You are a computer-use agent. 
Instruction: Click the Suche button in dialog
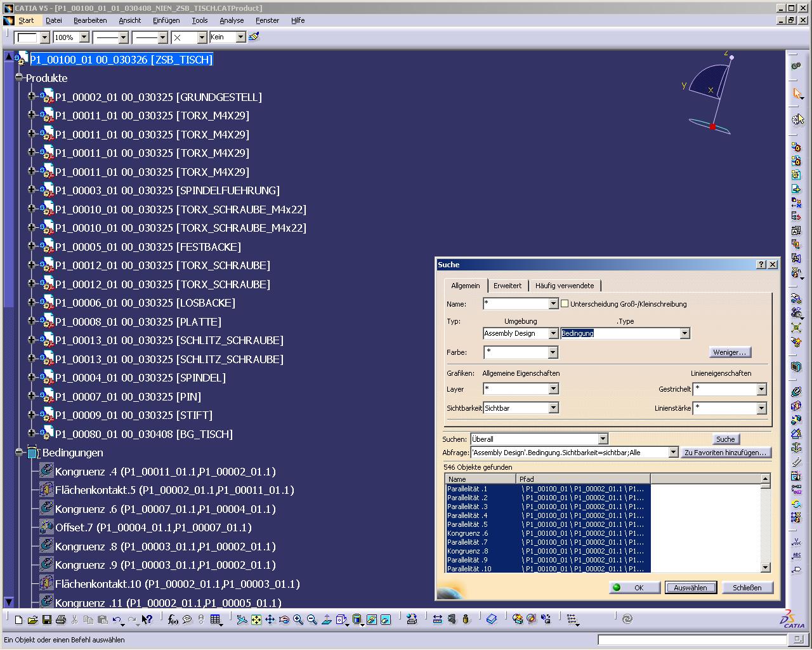coord(725,439)
